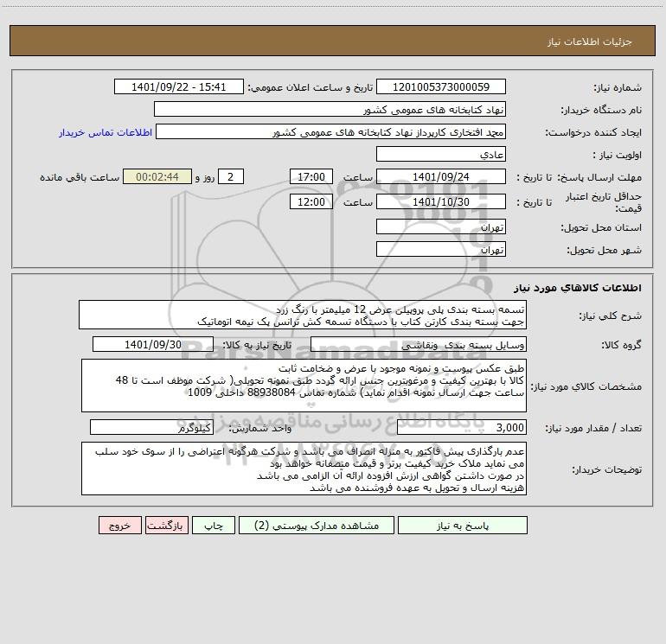Click the quantity field showing 3,000
Screen dimensions: 666x644
(462, 427)
